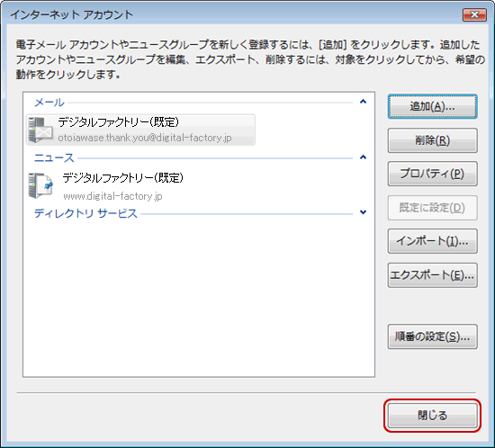Open the 順番の設定(S)... dialog

[x=433, y=336]
